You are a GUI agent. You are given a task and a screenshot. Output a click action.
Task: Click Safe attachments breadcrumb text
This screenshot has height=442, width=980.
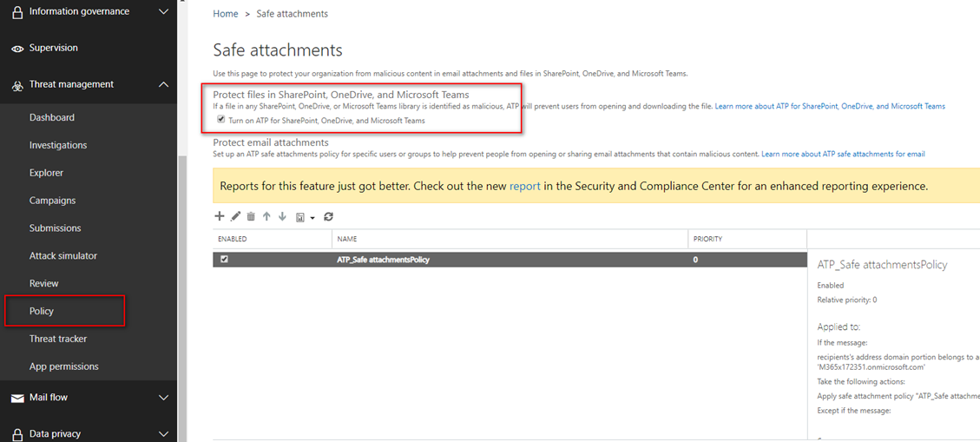(x=292, y=14)
